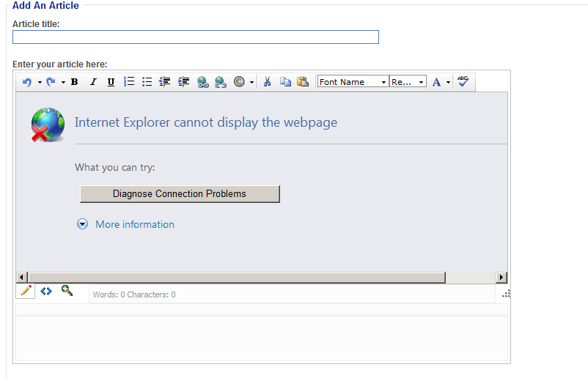Screen dimensions: 588x378
Task: Open the Re... font size dropdown
Action: (x=408, y=81)
